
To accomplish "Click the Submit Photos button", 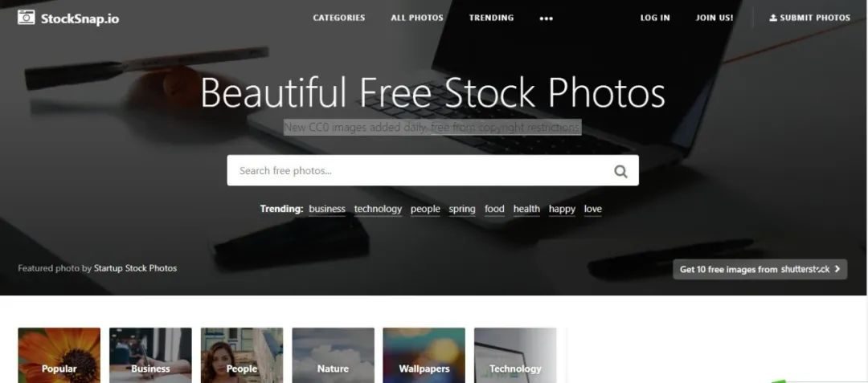I will pos(810,18).
